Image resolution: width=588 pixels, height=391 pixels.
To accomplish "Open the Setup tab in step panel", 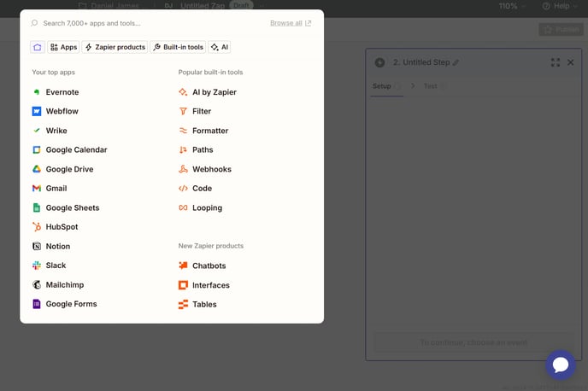I will 386,86.
